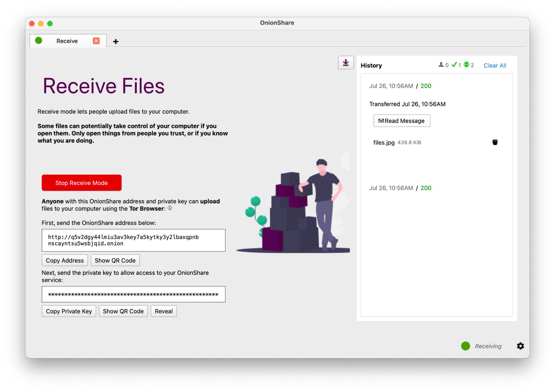Copy Private Key

(x=69, y=311)
